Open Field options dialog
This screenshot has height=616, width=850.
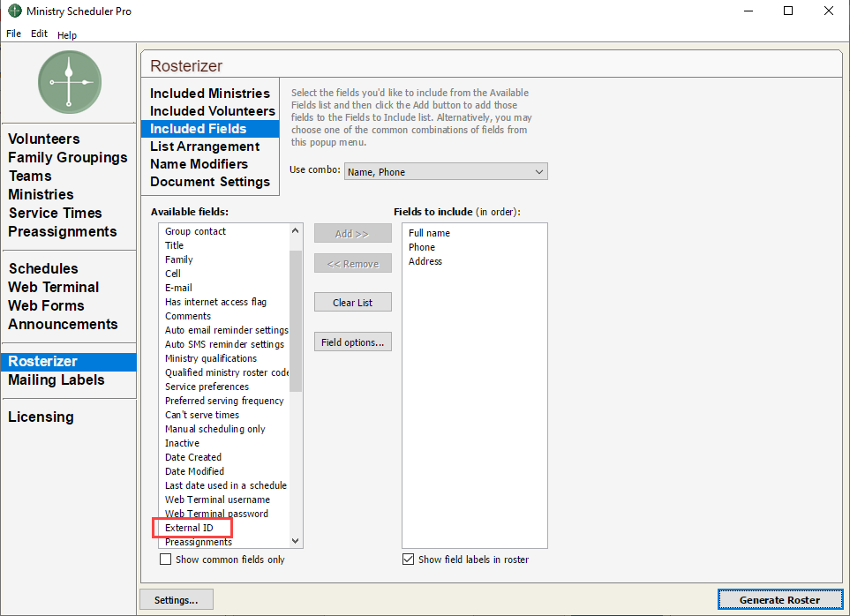click(x=352, y=342)
